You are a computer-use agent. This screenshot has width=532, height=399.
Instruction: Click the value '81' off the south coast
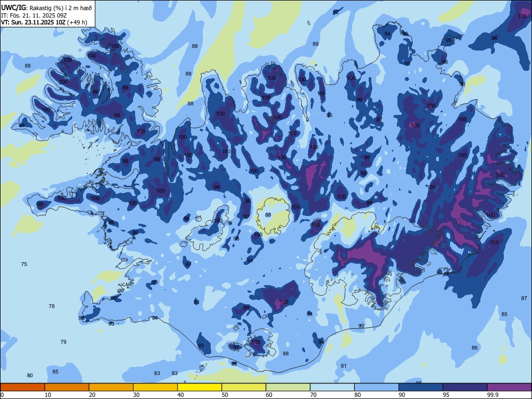click(344, 365)
